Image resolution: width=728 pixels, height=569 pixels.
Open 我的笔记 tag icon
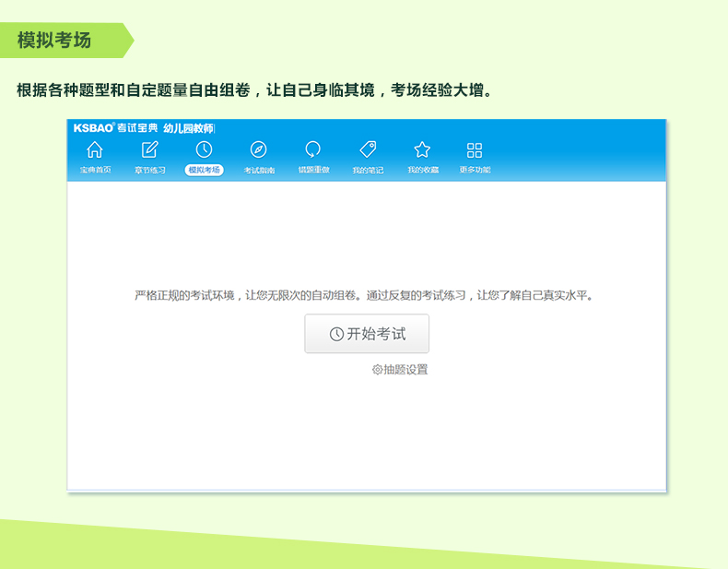click(368, 149)
